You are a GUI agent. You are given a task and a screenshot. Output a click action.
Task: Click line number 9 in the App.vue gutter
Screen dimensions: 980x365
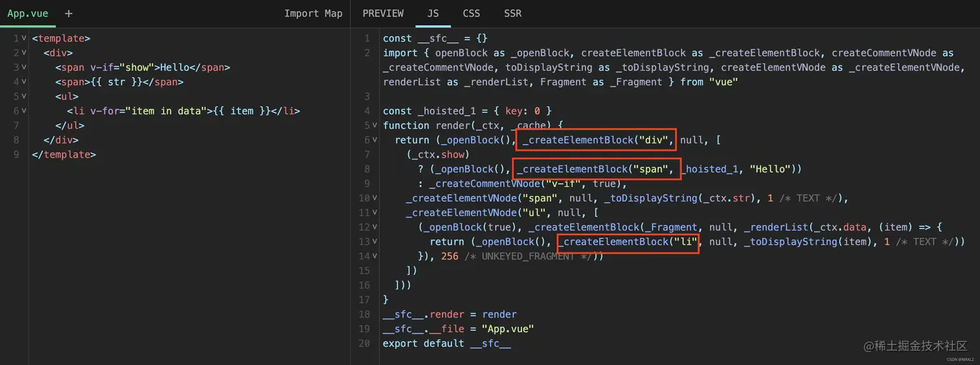tap(16, 154)
